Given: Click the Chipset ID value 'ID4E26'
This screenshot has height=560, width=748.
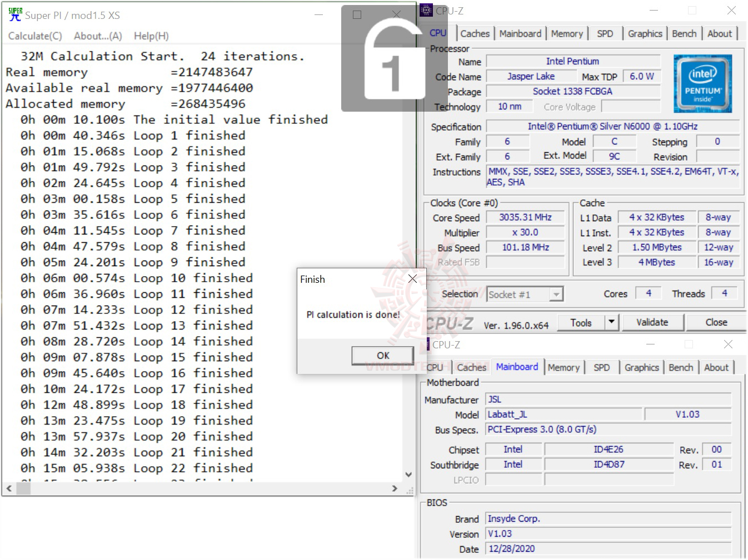Looking at the screenshot, I should pos(609,449).
